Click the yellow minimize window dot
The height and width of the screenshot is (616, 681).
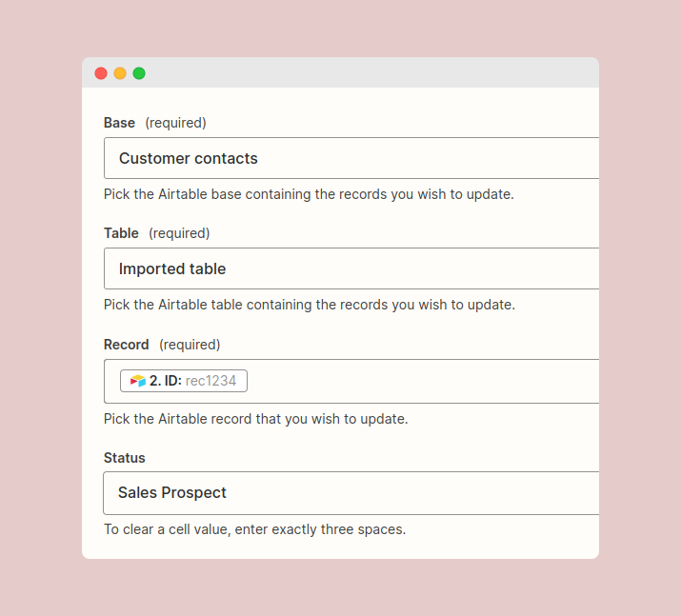pos(120,73)
